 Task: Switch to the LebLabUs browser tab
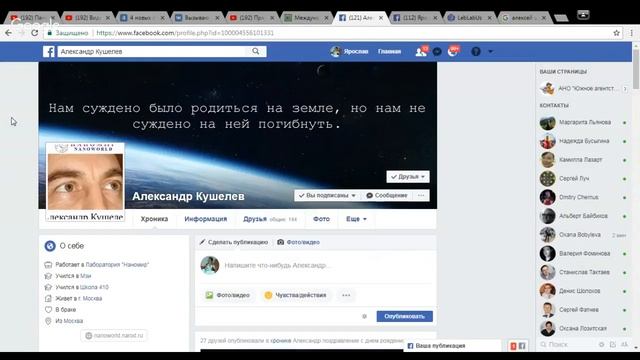[x=469, y=18]
